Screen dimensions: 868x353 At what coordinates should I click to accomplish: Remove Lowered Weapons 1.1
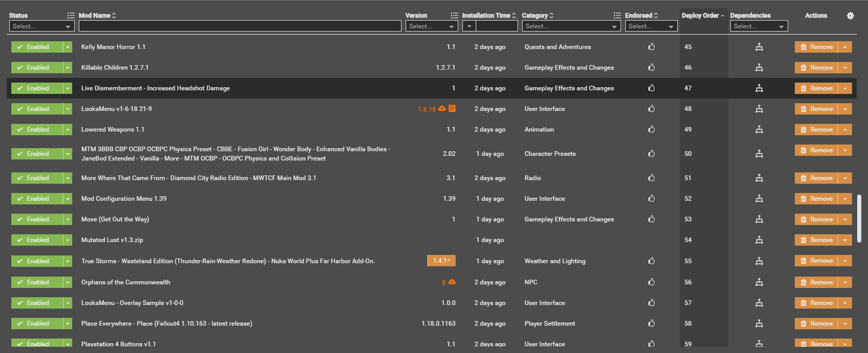click(816, 130)
